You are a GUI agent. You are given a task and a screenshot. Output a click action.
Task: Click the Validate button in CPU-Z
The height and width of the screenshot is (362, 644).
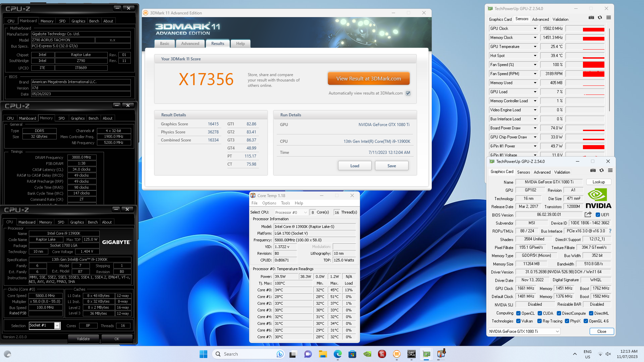(x=83, y=339)
